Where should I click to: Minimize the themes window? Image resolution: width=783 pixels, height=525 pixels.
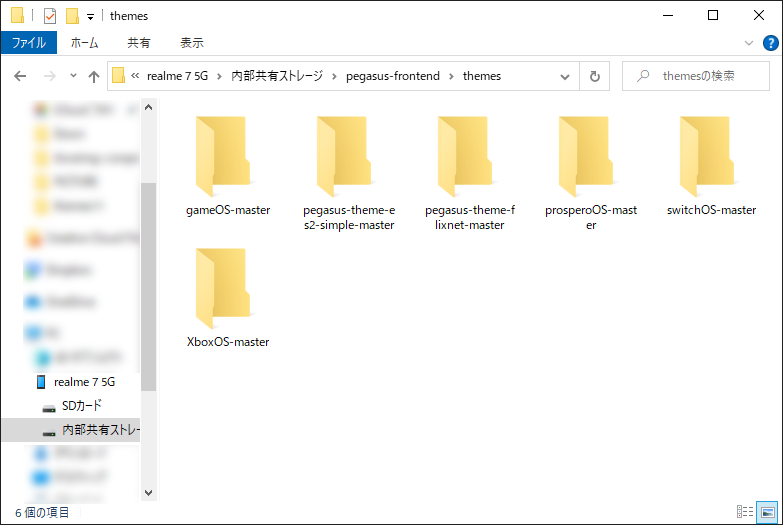tap(668, 15)
